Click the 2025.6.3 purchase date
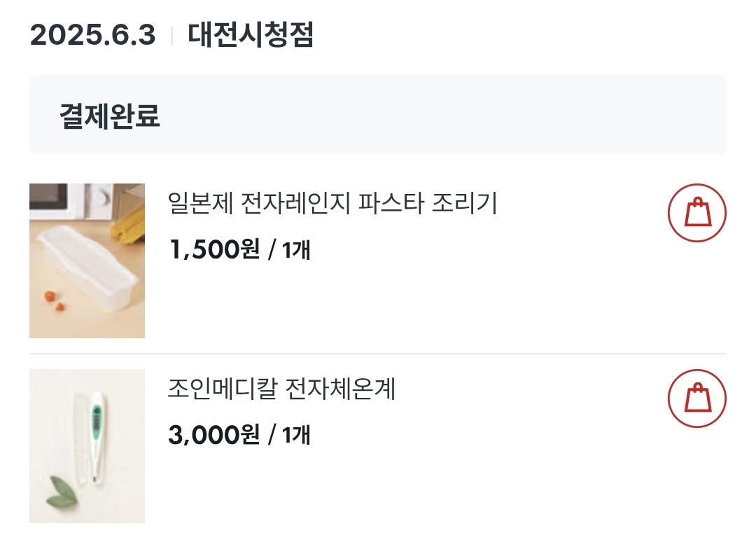The image size is (756, 547). 93,35
